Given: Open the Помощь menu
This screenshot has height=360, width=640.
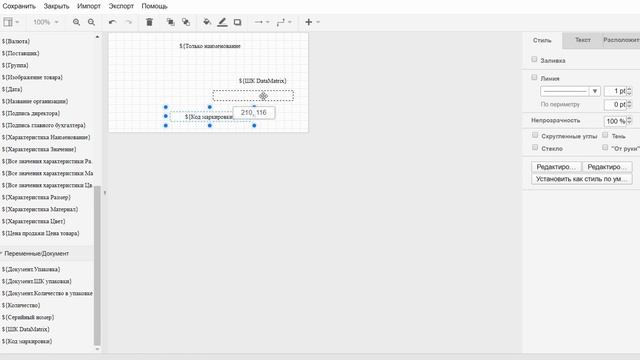Looking at the screenshot, I should (x=154, y=6).
